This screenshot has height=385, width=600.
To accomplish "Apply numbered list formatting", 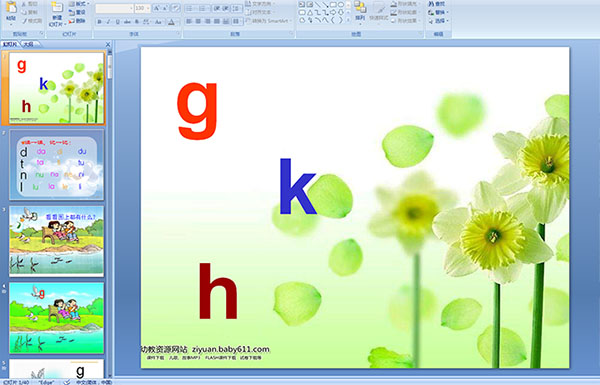I will [x=203, y=8].
